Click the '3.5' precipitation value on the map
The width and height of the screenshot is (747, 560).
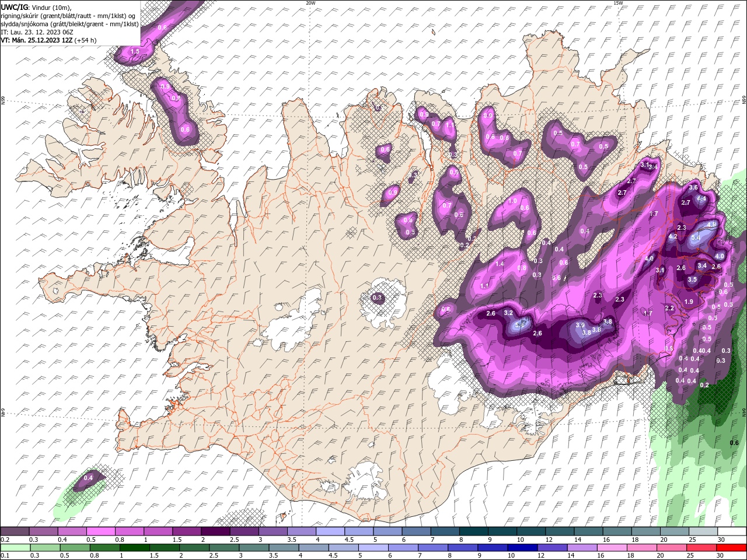(x=692, y=280)
